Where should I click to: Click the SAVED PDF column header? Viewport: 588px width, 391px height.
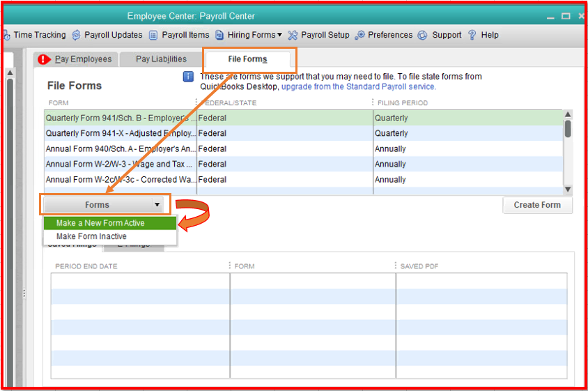tap(419, 266)
